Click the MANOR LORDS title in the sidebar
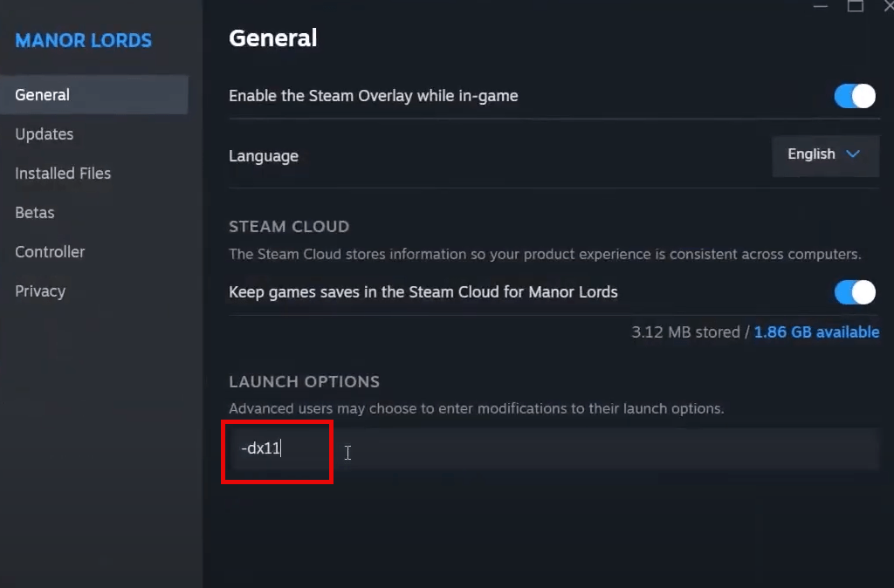894x588 pixels. tap(84, 41)
